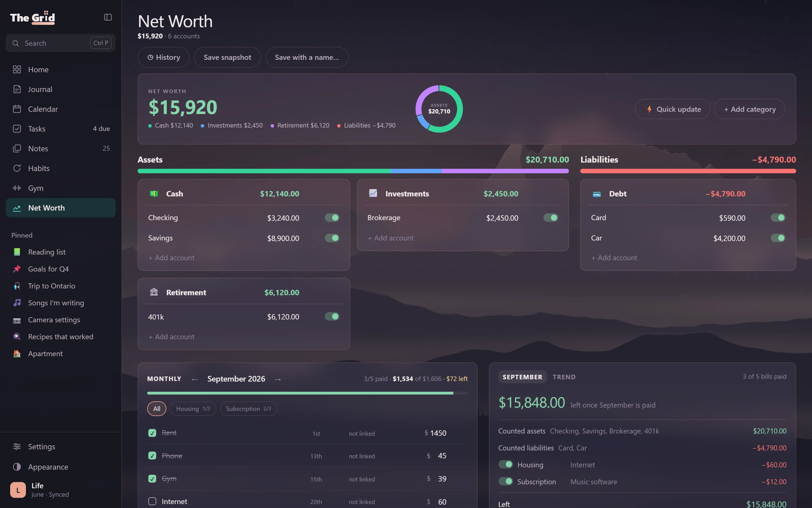Screen dimensions: 812x508
Task: Toggle the Card liability switch
Action: pyautogui.click(x=778, y=218)
